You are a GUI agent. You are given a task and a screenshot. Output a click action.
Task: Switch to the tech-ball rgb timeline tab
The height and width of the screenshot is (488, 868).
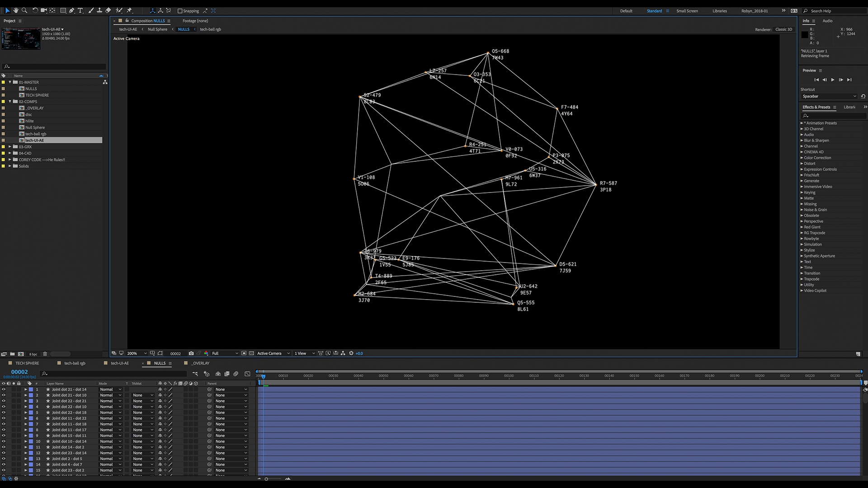[x=75, y=363]
